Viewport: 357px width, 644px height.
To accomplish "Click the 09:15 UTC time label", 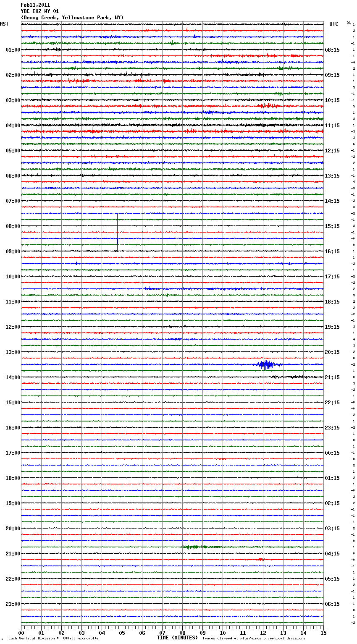I will [332, 75].
